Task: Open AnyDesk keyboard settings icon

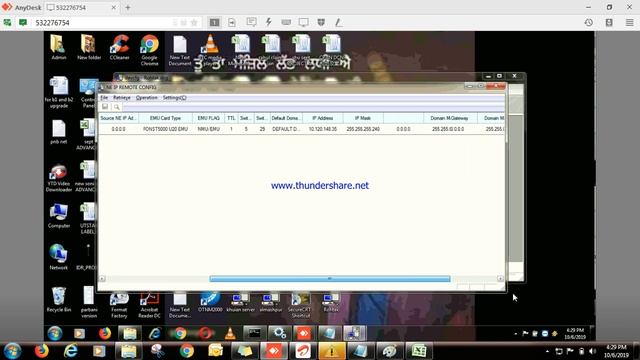Action: tap(286, 22)
